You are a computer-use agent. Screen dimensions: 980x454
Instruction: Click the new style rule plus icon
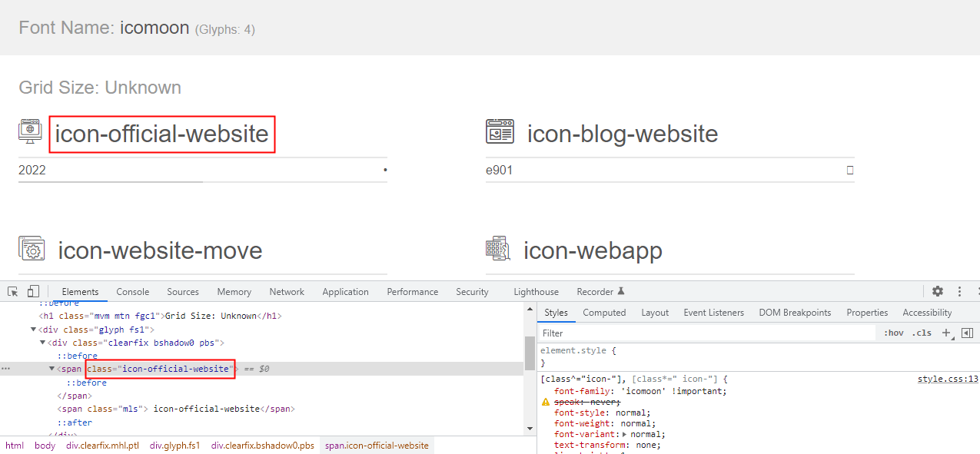click(x=946, y=333)
